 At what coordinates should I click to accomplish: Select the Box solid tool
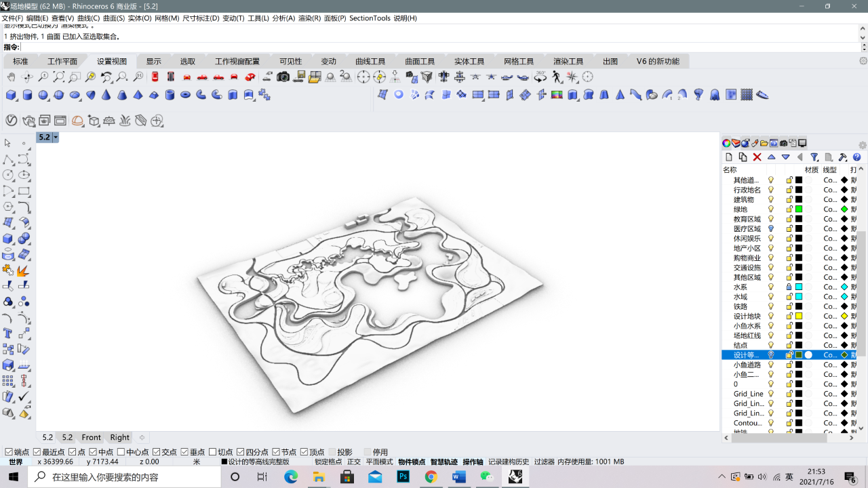coord(12,96)
